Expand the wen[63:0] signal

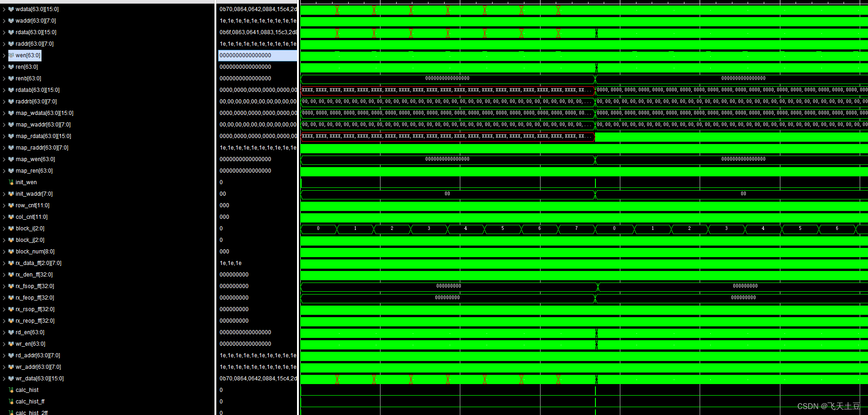pyautogui.click(x=4, y=55)
